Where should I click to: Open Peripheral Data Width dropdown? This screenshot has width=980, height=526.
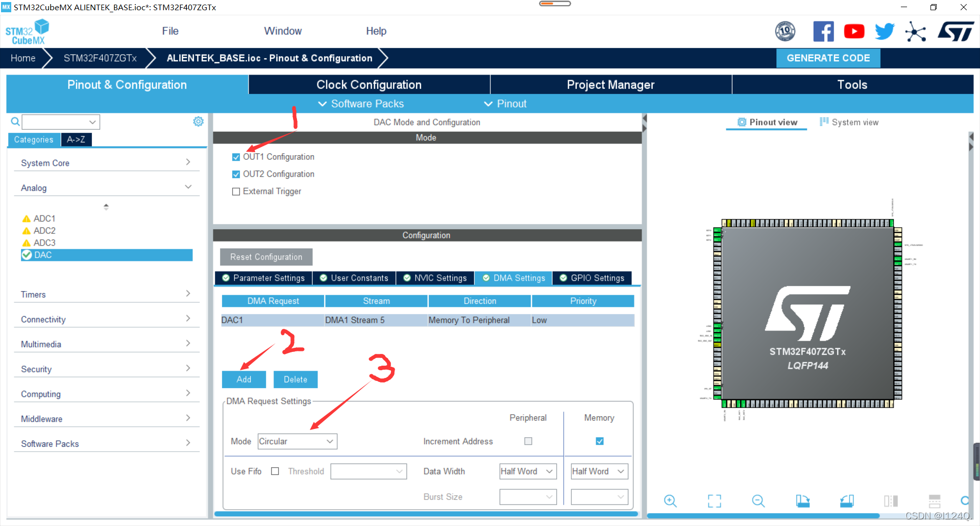528,471
